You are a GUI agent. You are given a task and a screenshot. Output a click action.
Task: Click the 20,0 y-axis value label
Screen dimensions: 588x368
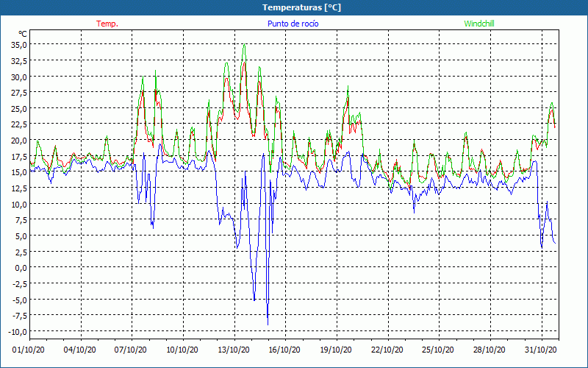tap(19, 140)
